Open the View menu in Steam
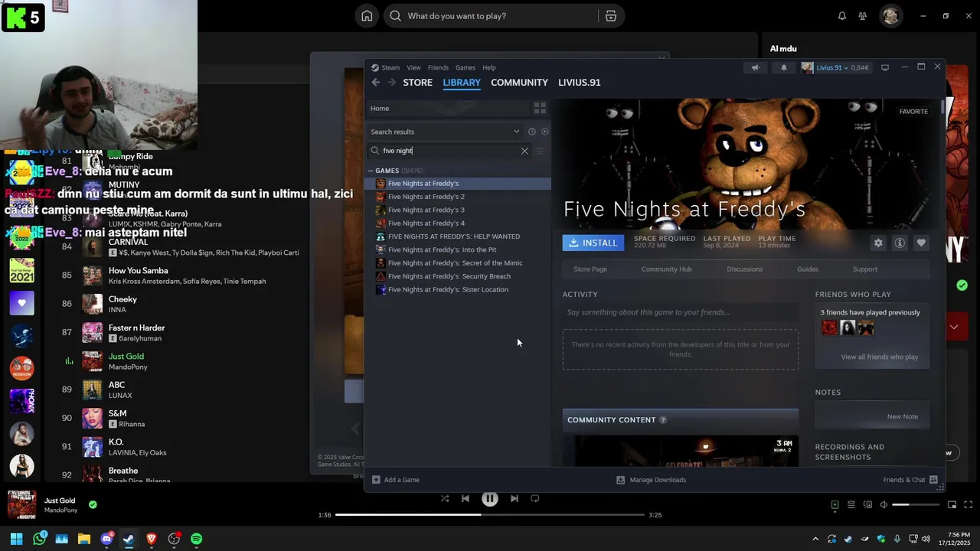The image size is (980, 551). [413, 68]
